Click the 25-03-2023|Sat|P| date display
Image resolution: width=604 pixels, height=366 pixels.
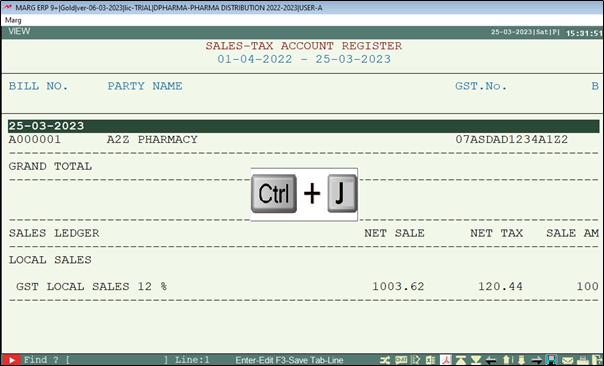coord(525,32)
